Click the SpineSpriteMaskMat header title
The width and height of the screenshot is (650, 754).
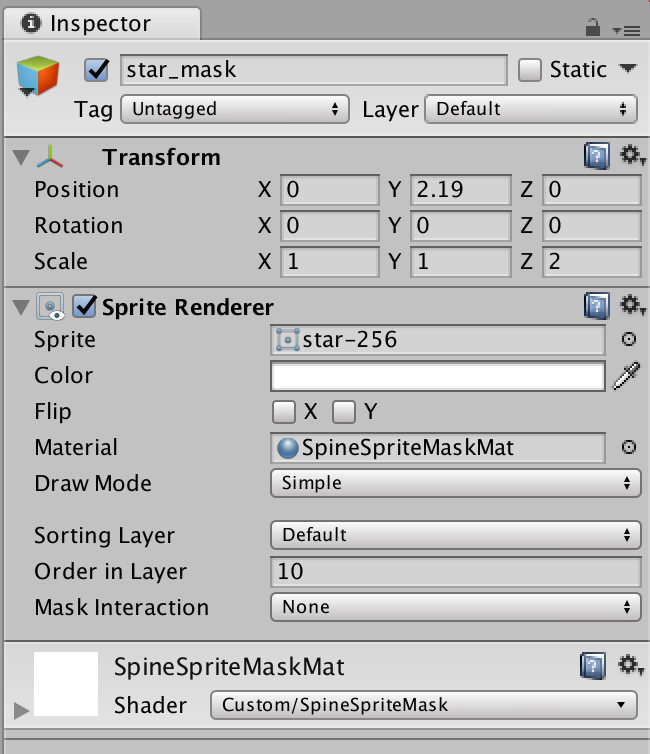(x=229, y=667)
